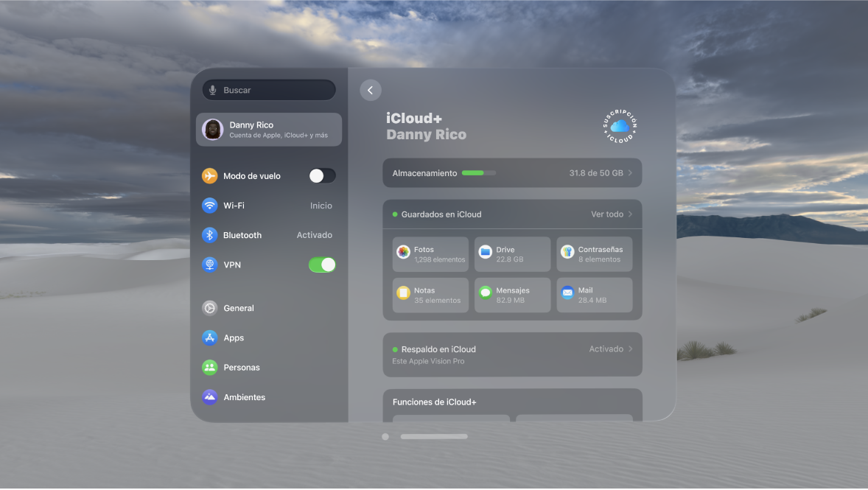This screenshot has height=490, width=868.
Task: Click the 31.8 de 50 GB text
Action: [596, 172]
